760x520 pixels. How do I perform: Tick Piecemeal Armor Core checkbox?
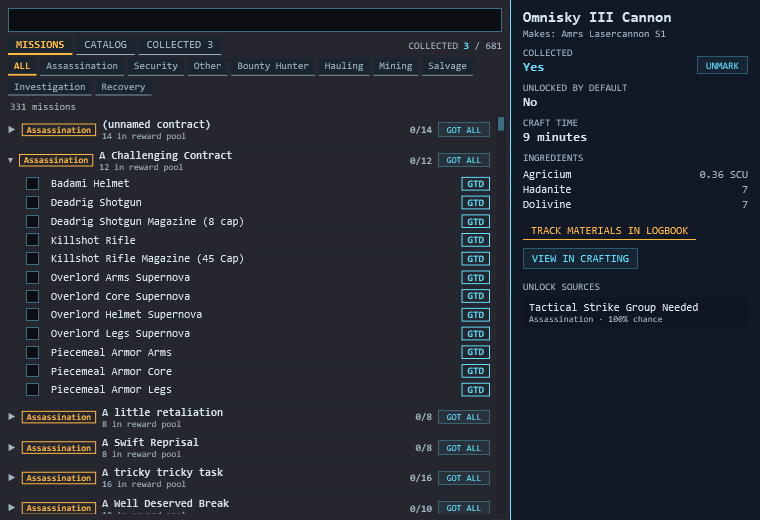(x=32, y=371)
